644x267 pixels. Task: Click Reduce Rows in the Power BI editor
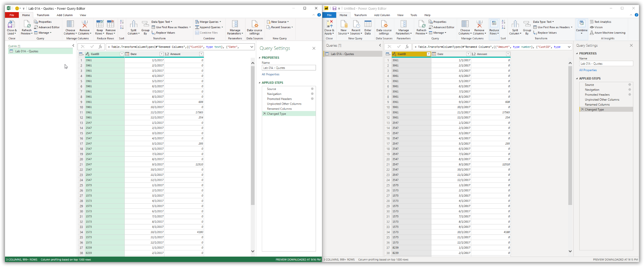(x=494, y=27)
